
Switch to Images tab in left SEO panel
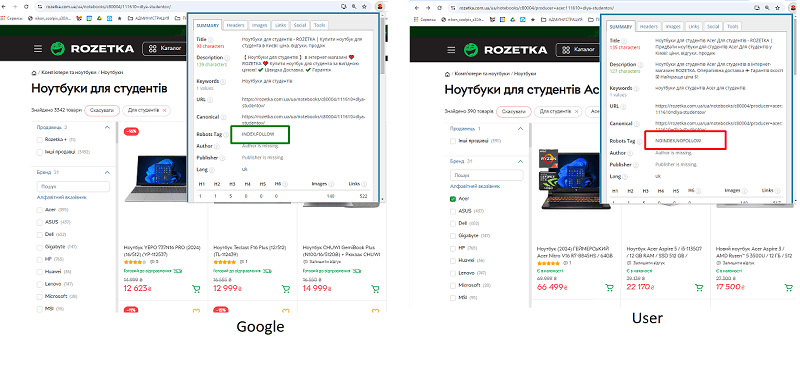(260, 25)
